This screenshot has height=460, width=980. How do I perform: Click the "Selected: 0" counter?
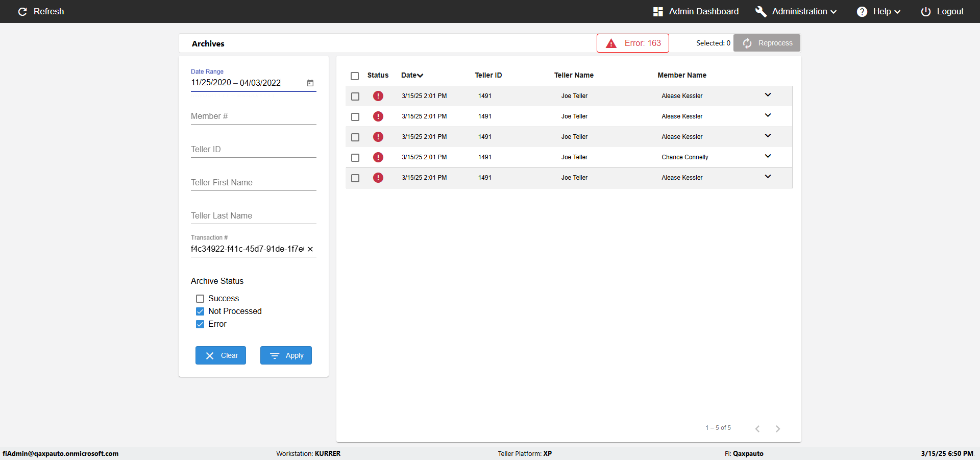[713, 43]
